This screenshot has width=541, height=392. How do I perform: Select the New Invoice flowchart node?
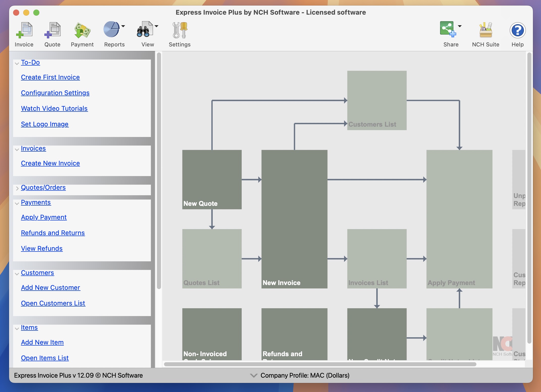[x=294, y=219]
